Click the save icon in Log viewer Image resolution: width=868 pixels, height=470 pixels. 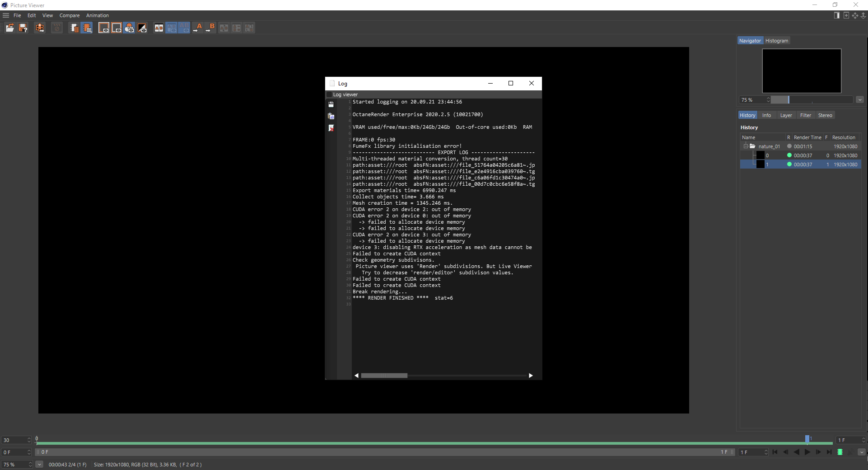(331, 104)
